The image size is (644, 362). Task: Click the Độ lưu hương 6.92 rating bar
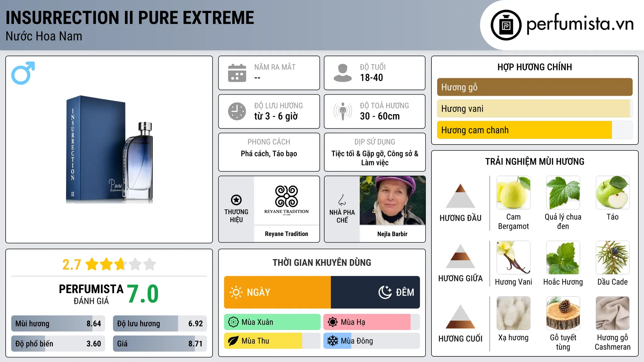(160, 323)
